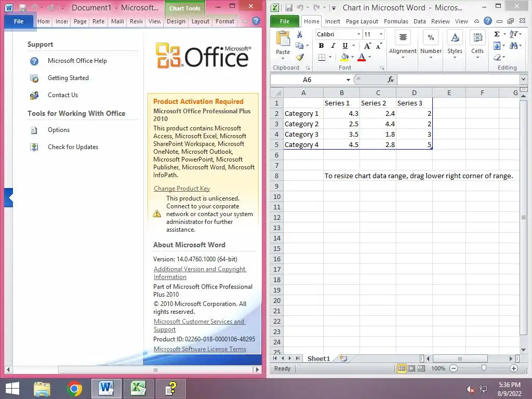Click Contact Us in Support section
Viewport: 532px width, 399px height.
63,95
